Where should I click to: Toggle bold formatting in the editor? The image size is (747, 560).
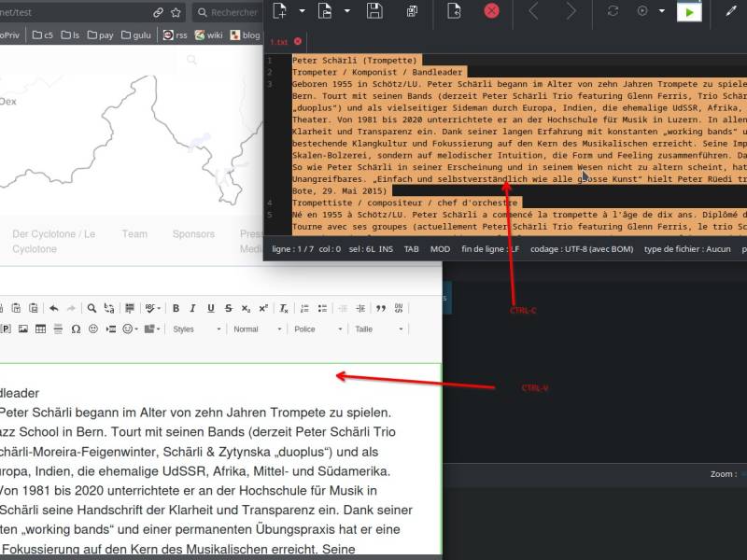(176, 309)
